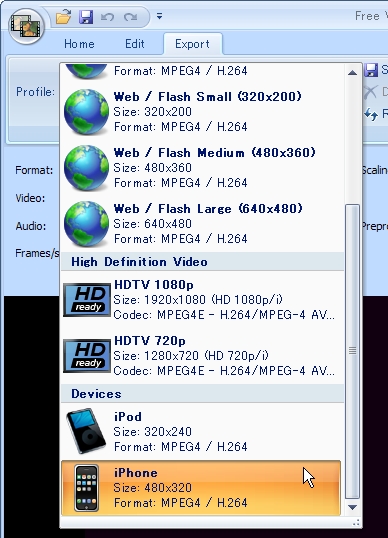Screen dimensions: 388x538
Task: Click the dropdown resize grip corner
Action: coord(356,523)
